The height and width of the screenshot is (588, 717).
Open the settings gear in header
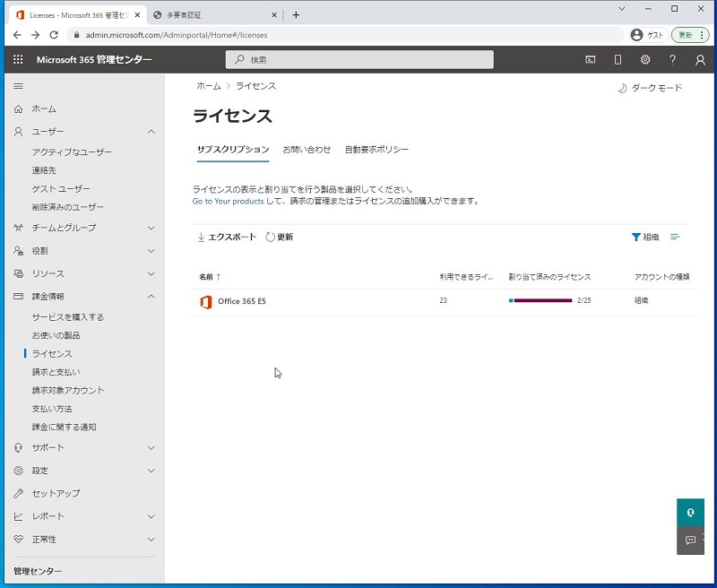645,59
